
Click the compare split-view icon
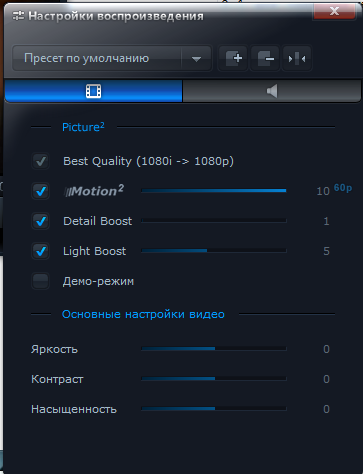point(297,58)
